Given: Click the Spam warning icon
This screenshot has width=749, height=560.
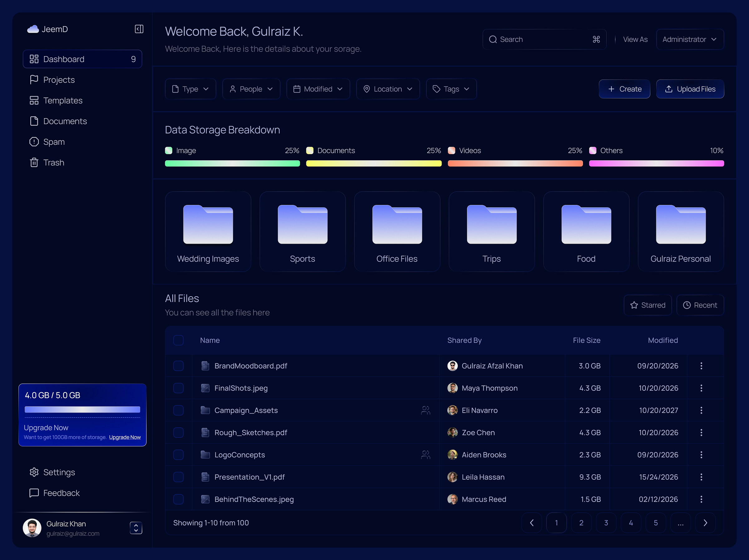Looking at the screenshot, I should click(x=34, y=142).
